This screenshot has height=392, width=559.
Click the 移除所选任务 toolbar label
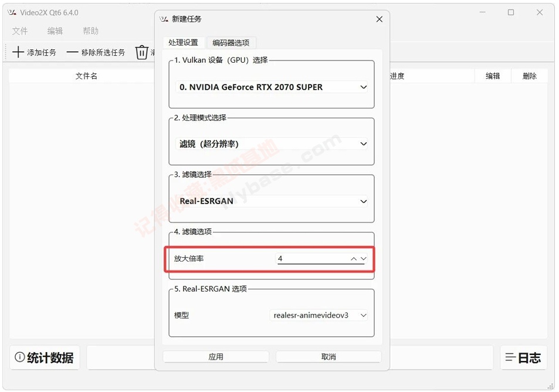pyautogui.click(x=103, y=52)
